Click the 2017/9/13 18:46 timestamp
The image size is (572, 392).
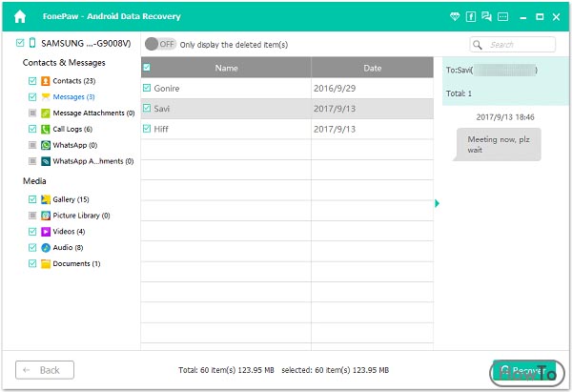(505, 117)
